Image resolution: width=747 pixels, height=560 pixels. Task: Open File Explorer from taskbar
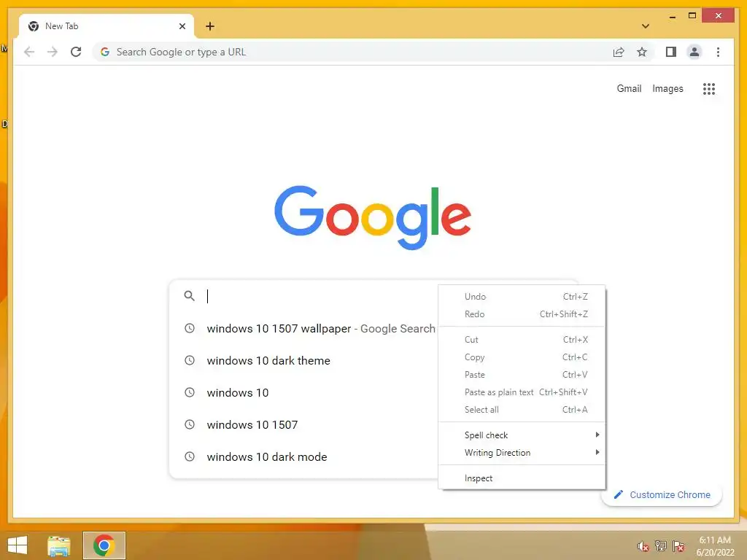(x=58, y=545)
